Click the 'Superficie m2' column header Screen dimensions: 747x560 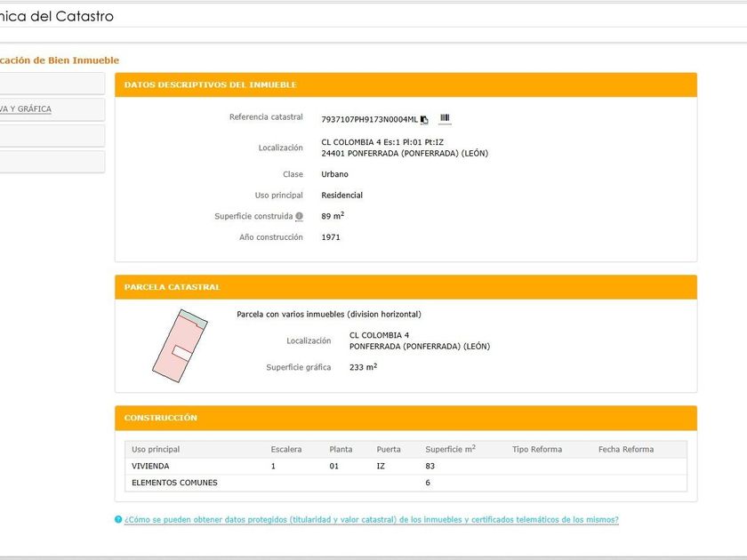[450, 449]
